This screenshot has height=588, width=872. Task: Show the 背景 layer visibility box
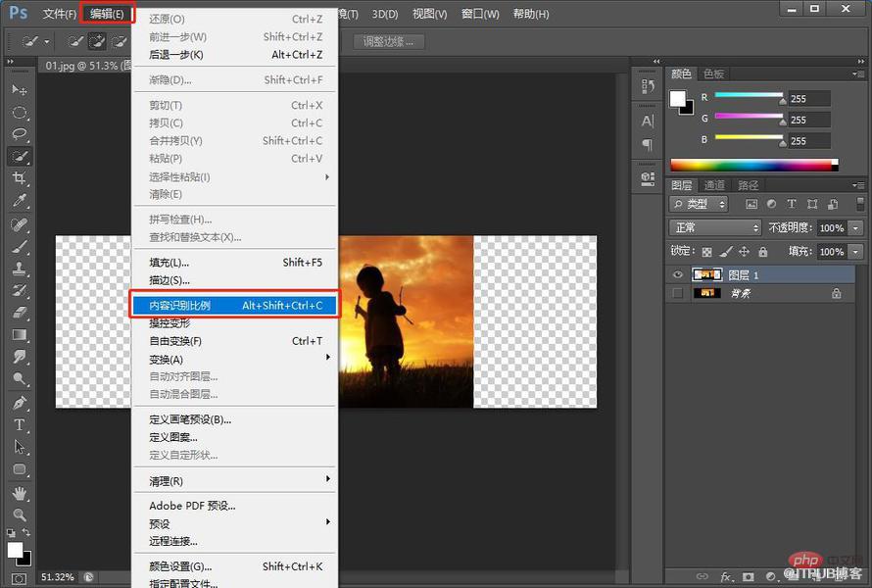(x=677, y=293)
